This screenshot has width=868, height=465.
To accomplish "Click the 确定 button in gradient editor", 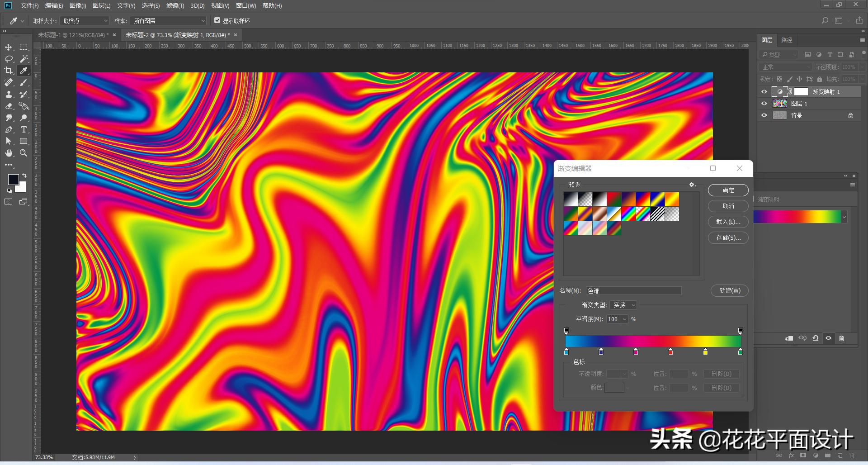I will pos(728,190).
